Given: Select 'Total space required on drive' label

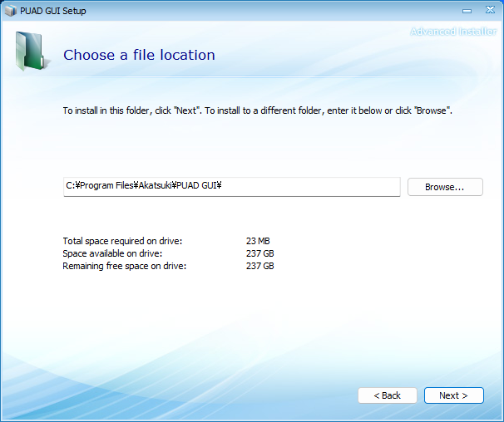Looking at the screenshot, I should click(x=122, y=241).
